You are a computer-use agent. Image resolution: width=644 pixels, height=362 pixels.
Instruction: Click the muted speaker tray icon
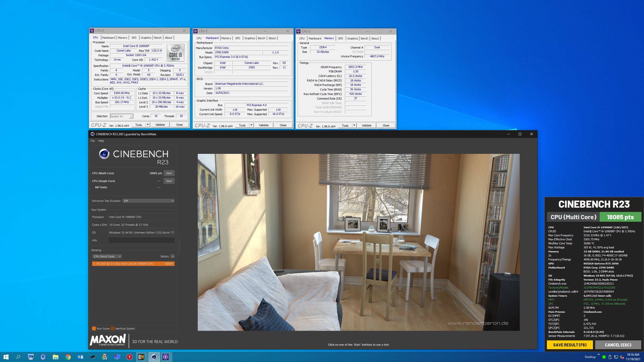[x=622, y=357]
